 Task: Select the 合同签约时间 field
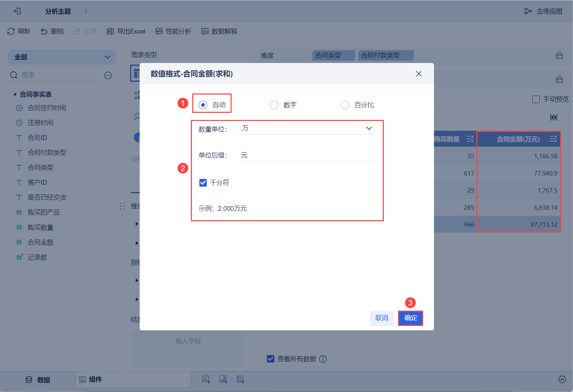click(x=41, y=108)
